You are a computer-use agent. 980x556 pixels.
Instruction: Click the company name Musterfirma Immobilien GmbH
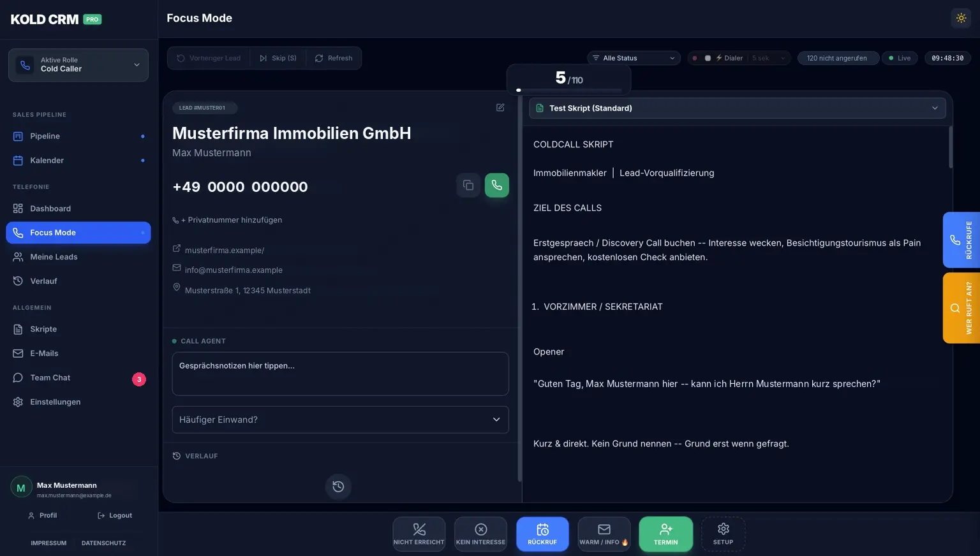pyautogui.click(x=292, y=133)
